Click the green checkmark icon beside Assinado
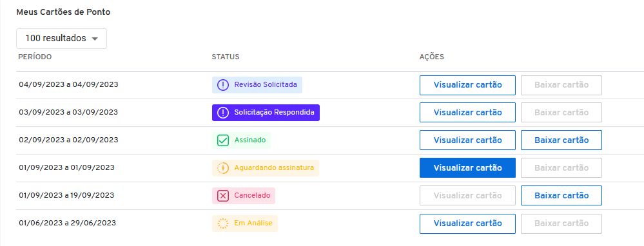This screenshot has width=644, height=246. [222, 140]
